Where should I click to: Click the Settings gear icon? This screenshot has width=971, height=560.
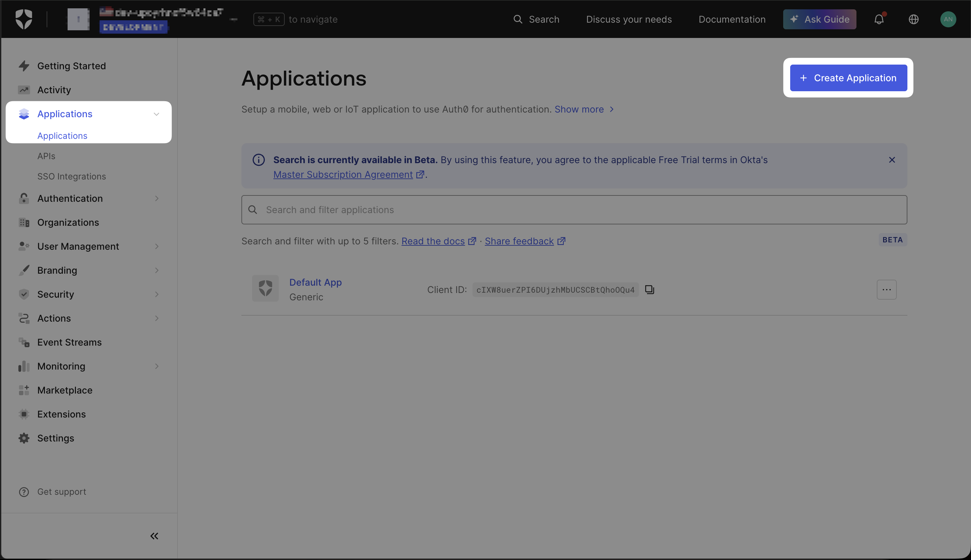(x=24, y=438)
